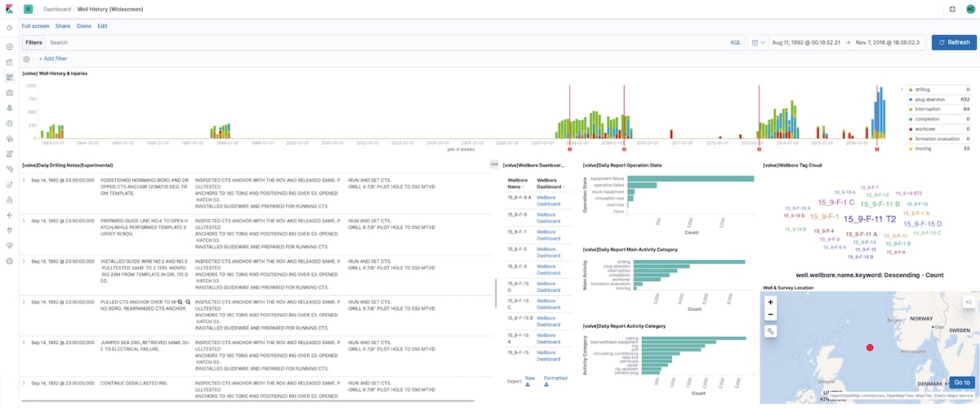Screen dimensions: 980x408
Task: Click red annotation marker near 2016-01-01
Action: [x=877, y=149]
